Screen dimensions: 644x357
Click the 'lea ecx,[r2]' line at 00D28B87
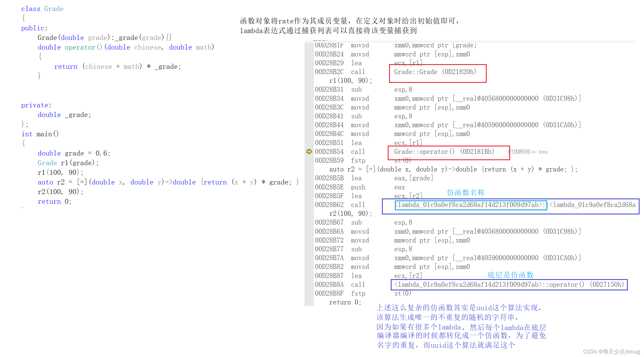click(369, 276)
